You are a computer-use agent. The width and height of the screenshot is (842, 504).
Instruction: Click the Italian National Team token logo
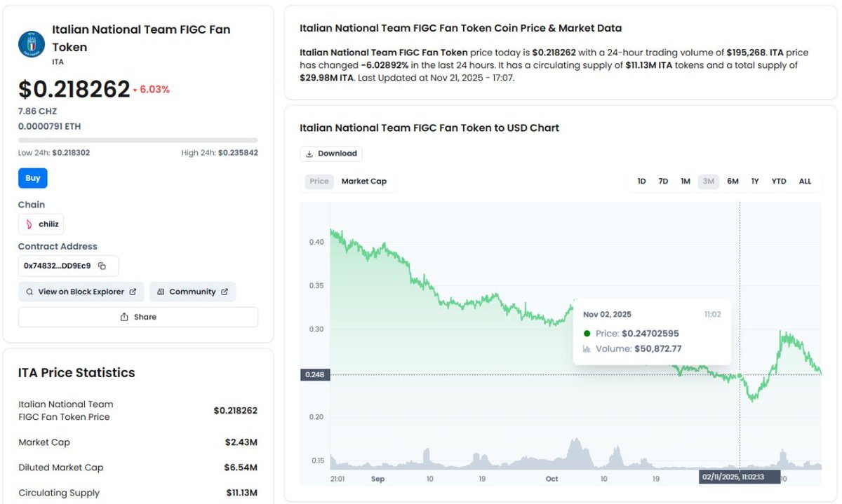32,43
